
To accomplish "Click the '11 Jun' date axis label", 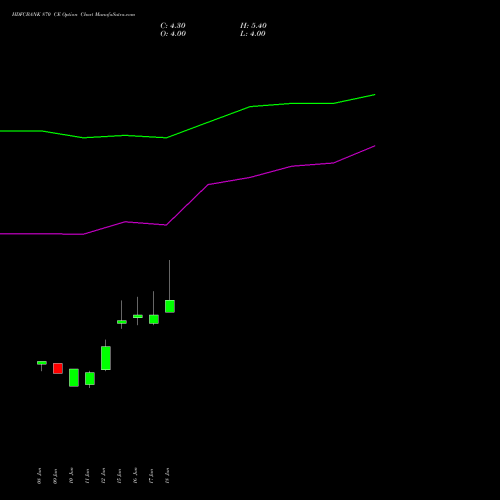I will click(87, 476).
